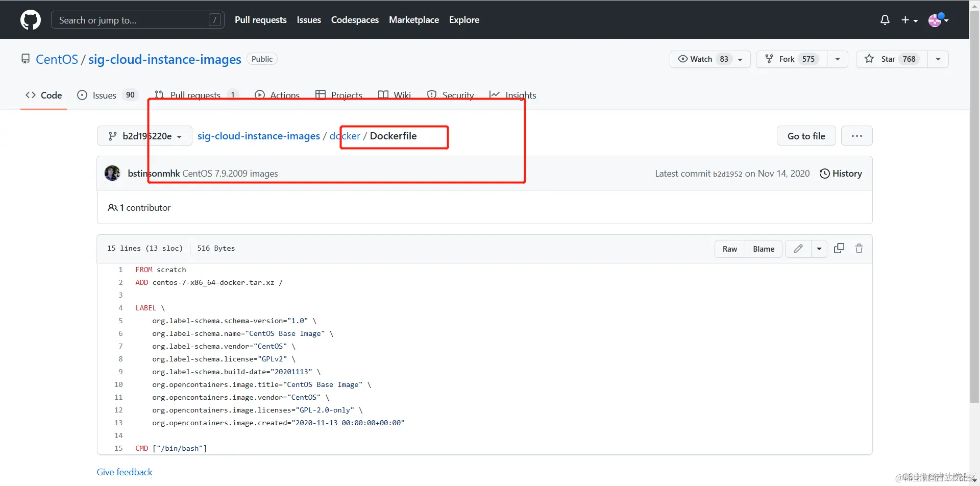The height and width of the screenshot is (486, 980).
Task: Open the sig-cloud-instance-images repository title link
Action: tap(164, 59)
